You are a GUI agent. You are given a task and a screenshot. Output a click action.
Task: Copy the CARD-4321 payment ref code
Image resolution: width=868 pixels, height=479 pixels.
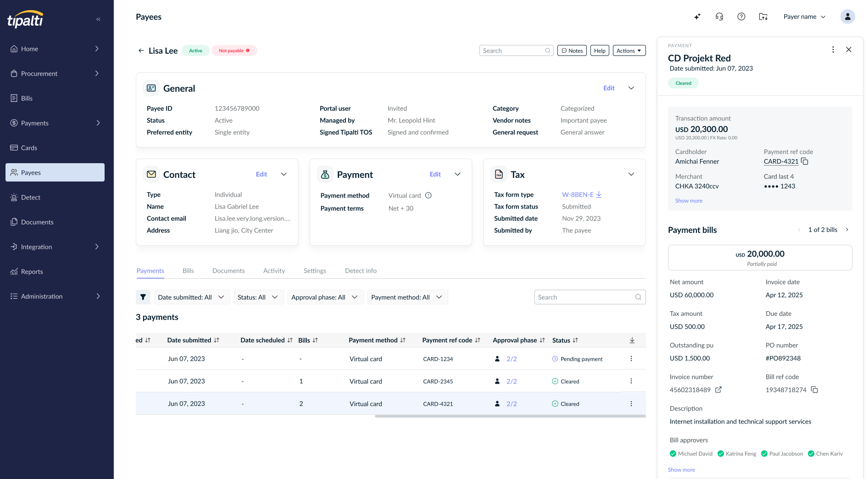click(805, 161)
